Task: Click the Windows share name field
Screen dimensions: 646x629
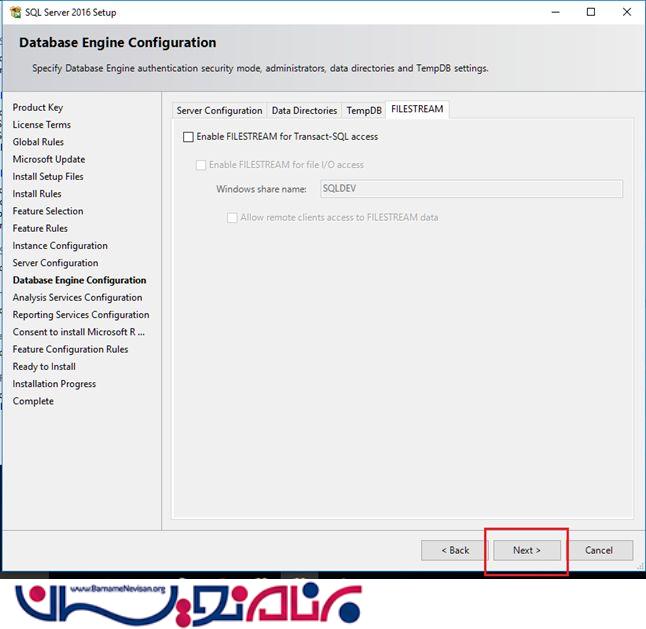Action: (x=470, y=189)
